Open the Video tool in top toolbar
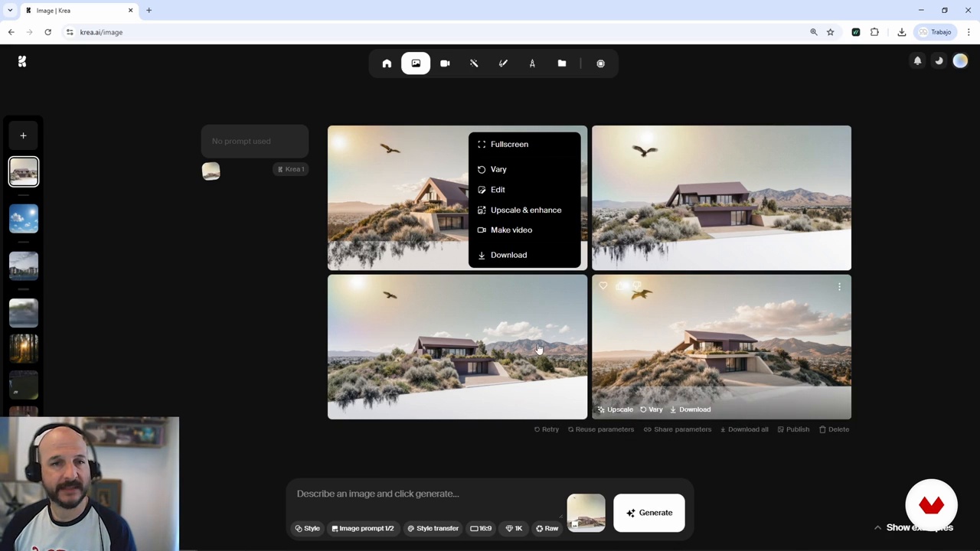Image resolution: width=980 pixels, height=551 pixels. tap(445, 64)
